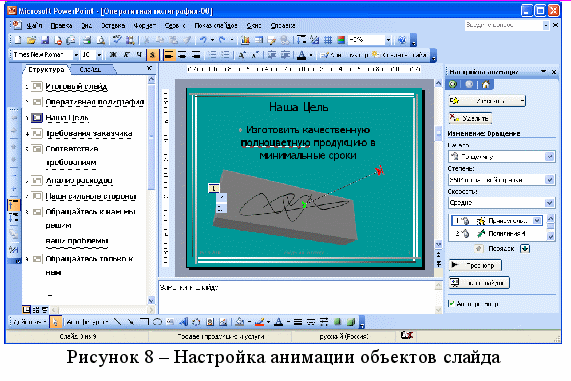Open the zoom percentage dropdown
This screenshot has height=381, width=571.
388,40
